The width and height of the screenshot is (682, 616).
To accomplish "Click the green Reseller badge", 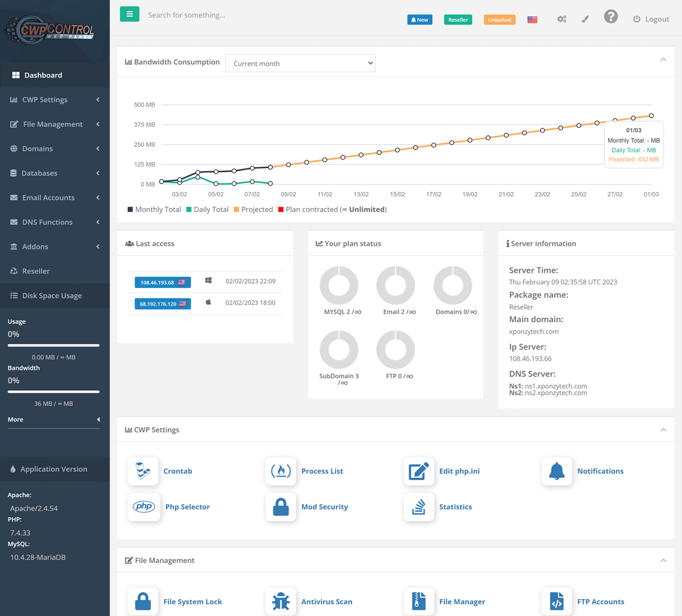I will 458,20.
